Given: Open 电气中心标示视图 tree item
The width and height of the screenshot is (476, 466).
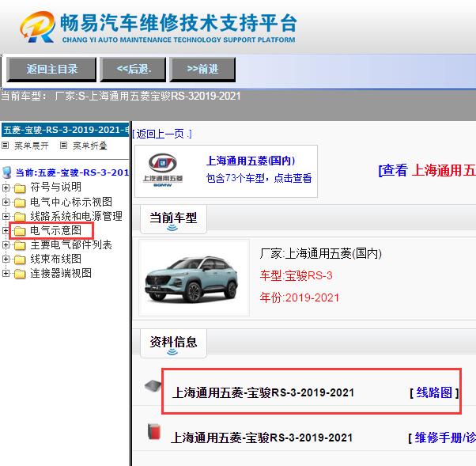Looking at the screenshot, I should point(71,202).
